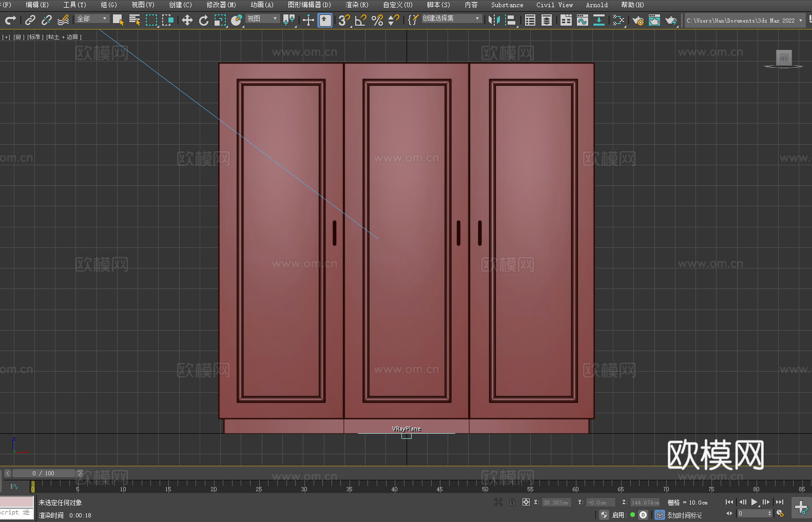Open the Select by Name tool
The image size is (812, 522).
click(134, 20)
